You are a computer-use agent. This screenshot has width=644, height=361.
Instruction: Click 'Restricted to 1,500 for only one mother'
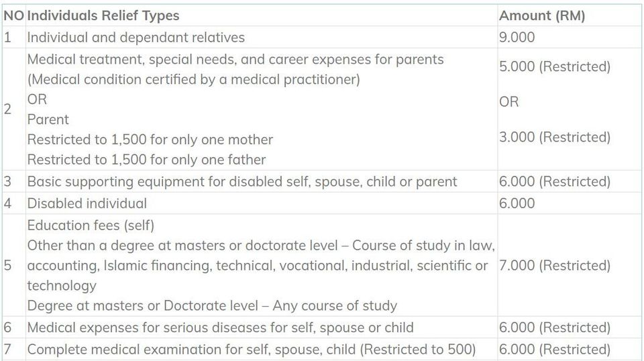150,140
